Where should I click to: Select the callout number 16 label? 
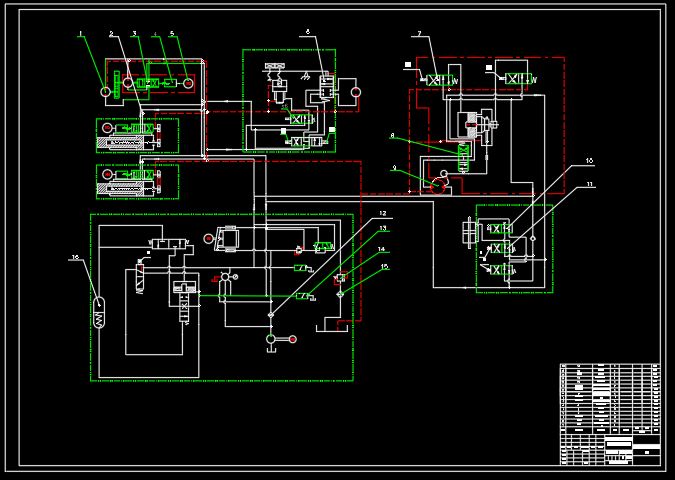click(x=75, y=257)
